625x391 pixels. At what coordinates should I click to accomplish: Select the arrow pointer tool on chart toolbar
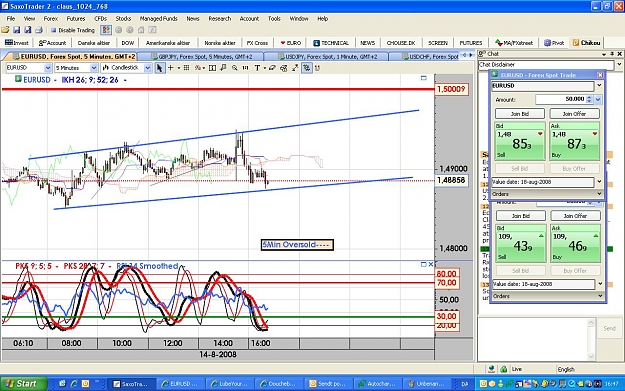[159, 68]
